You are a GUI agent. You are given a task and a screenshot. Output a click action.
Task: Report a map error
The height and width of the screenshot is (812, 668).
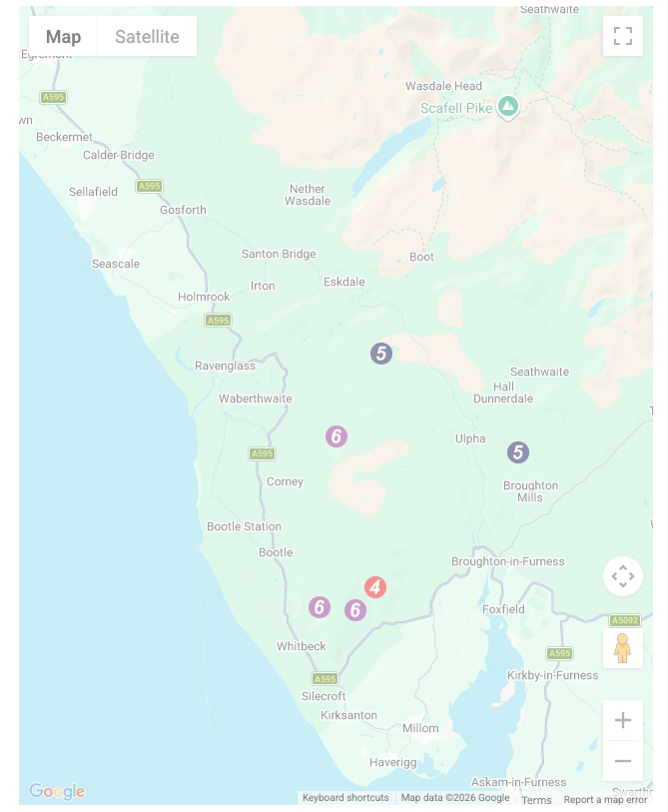point(606,799)
